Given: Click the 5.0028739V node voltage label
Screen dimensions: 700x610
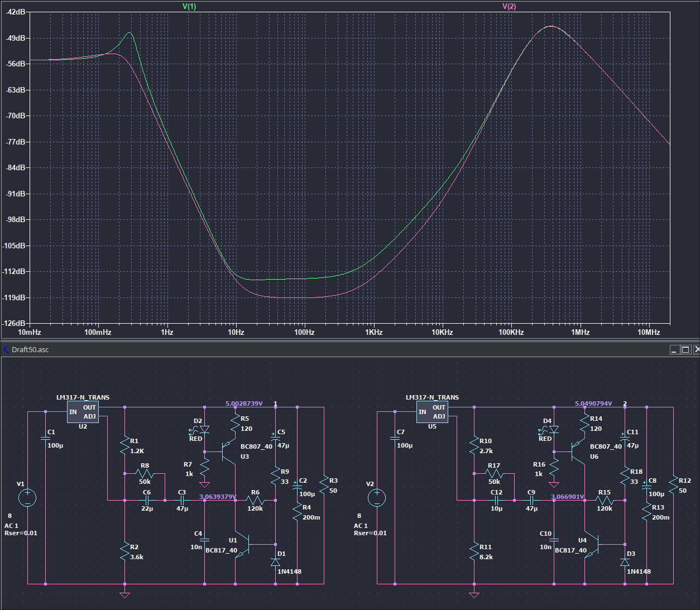Looking at the screenshot, I should [244, 404].
